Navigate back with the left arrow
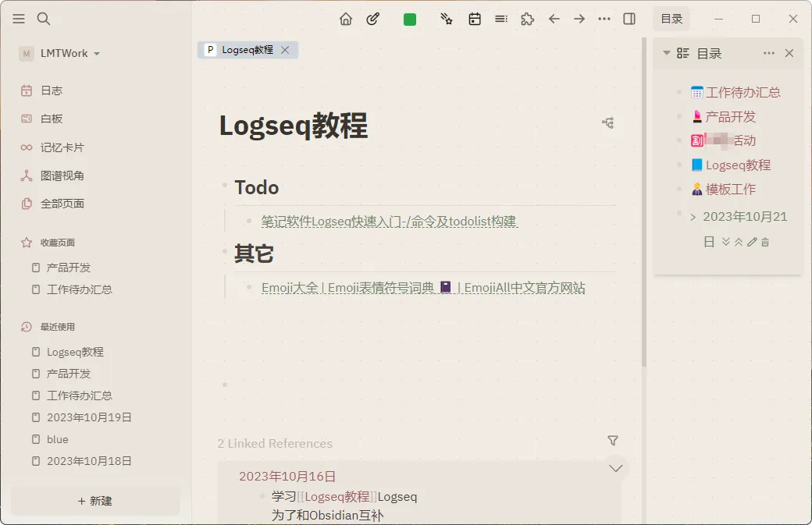This screenshot has width=812, height=525. (554, 20)
